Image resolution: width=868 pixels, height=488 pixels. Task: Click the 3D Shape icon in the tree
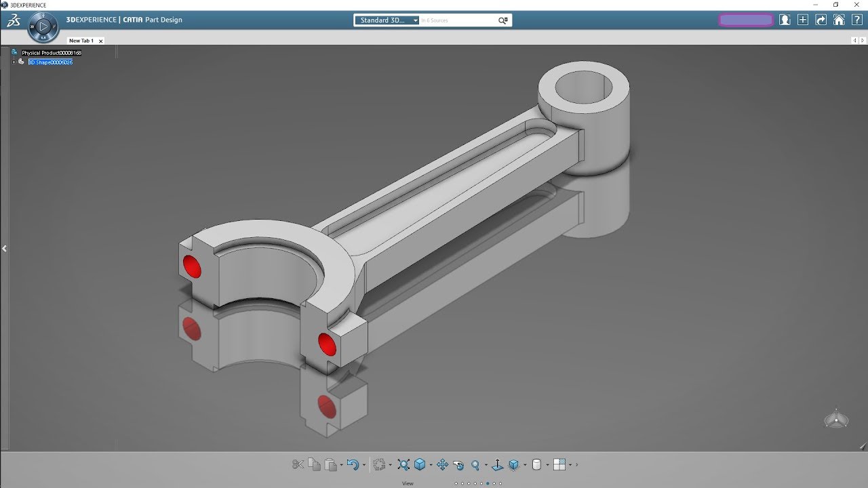21,62
